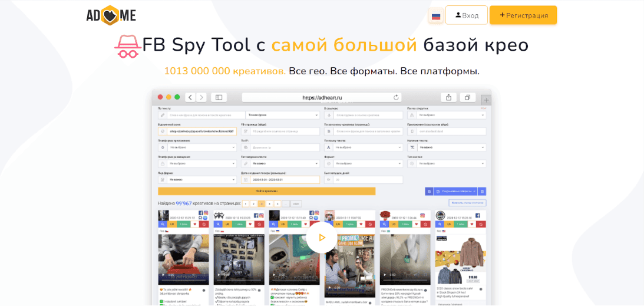Click the plus new-tab button
The image size is (644, 306).
click(x=486, y=100)
